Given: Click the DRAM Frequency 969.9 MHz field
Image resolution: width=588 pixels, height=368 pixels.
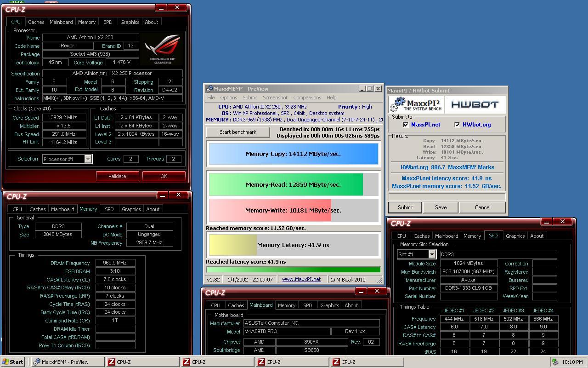Looking at the screenshot, I should 115,263.
